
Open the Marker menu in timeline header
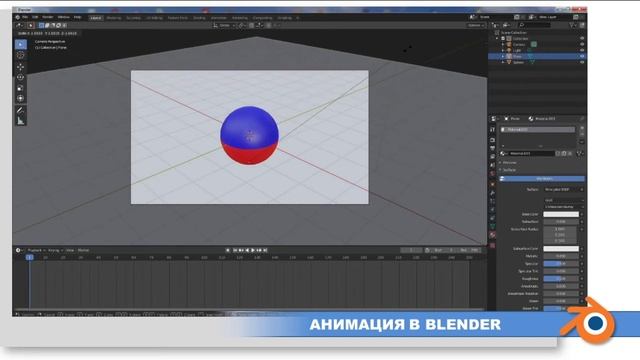click(x=83, y=250)
